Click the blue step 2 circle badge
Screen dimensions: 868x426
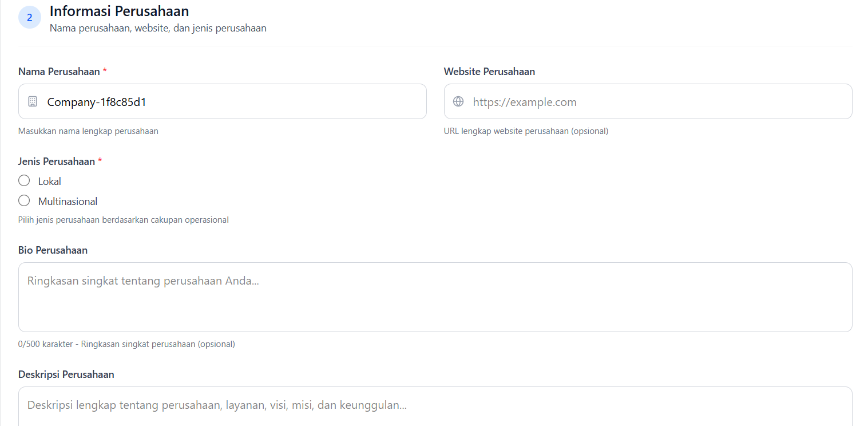click(x=29, y=17)
